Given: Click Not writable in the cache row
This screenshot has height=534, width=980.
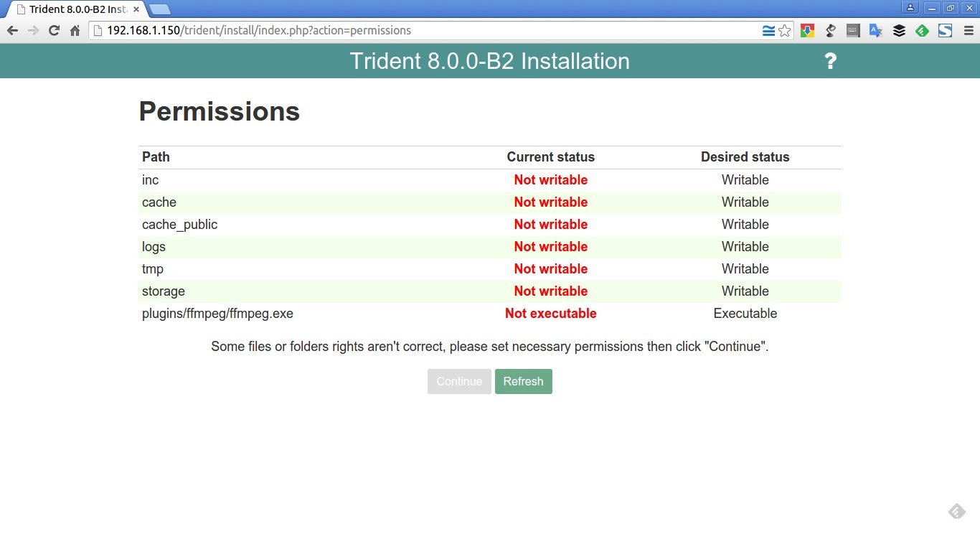Looking at the screenshot, I should [551, 202].
